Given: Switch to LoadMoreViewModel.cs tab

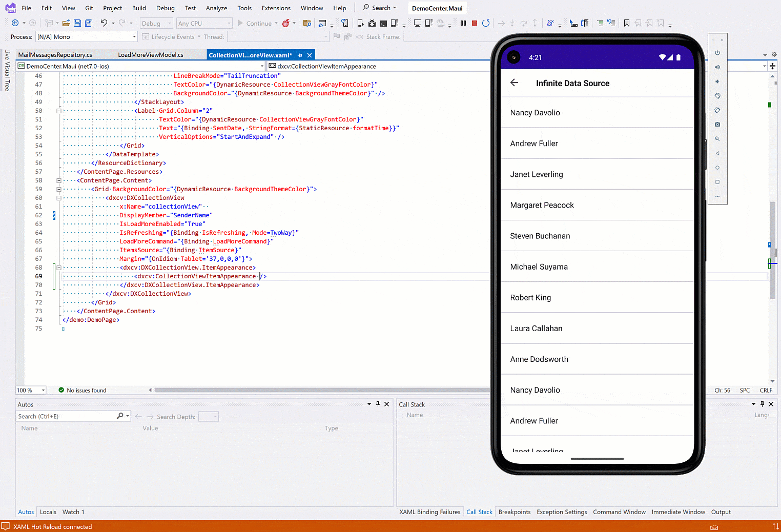Looking at the screenshot, I should click(151, 55).
